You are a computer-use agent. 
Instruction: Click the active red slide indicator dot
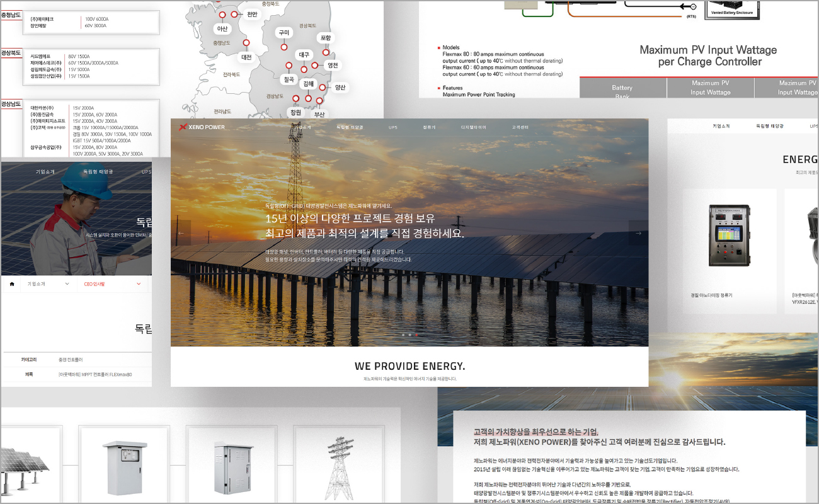pyautogui.click(x=416, y=335)
